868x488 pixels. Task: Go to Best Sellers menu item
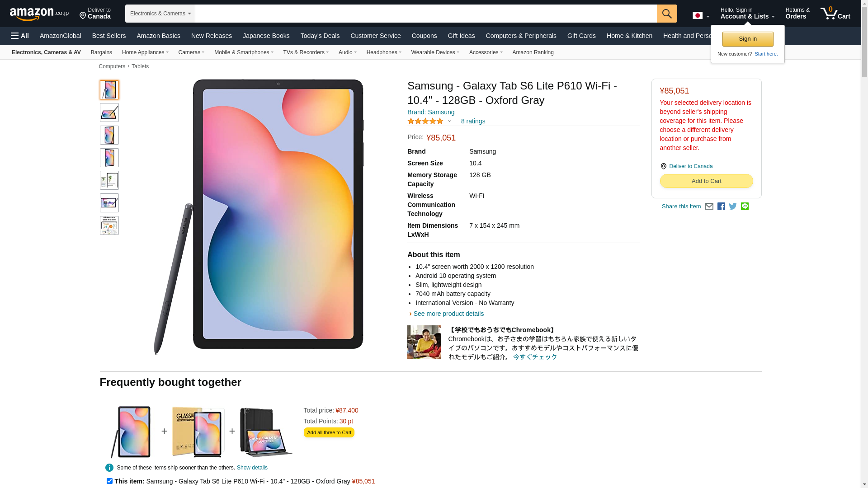109,36
